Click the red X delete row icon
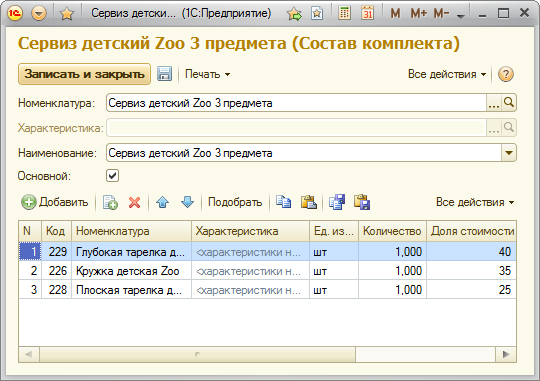This screenshot has height=381, width=540. tap(134, 203)
